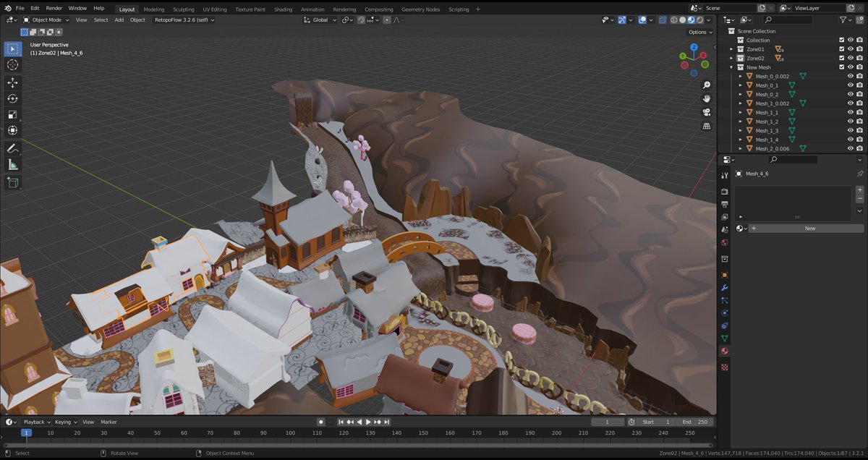Click the Z axis on navigation gizmo
The image size is (868, 460).
click(x=693, y=47)
